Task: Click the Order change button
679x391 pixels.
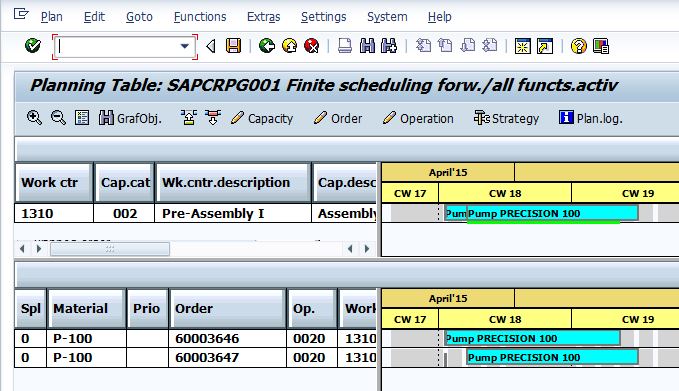Action: 338,118
